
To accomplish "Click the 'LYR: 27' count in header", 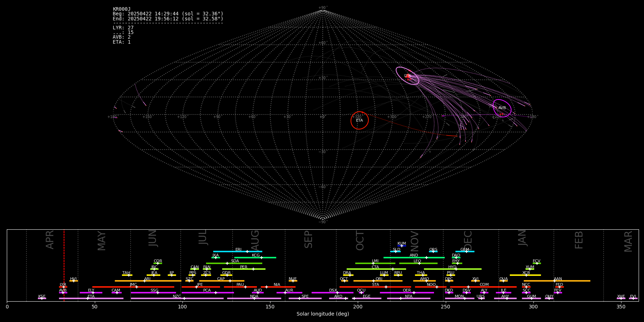I will pyautogui.click(x=123, y=28).
